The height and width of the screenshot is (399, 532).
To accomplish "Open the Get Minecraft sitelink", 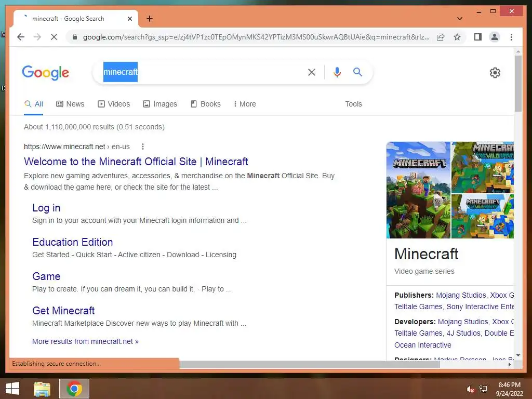I will point(63,311).
